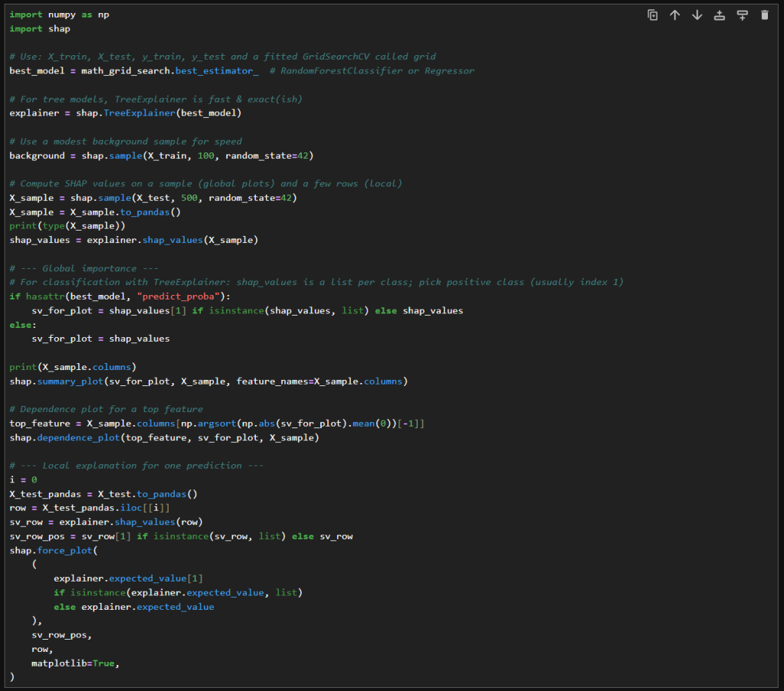The image size is (784, 691).
Task: Duplicate this cell using the toolbar icon
Action: pos(652,15)
